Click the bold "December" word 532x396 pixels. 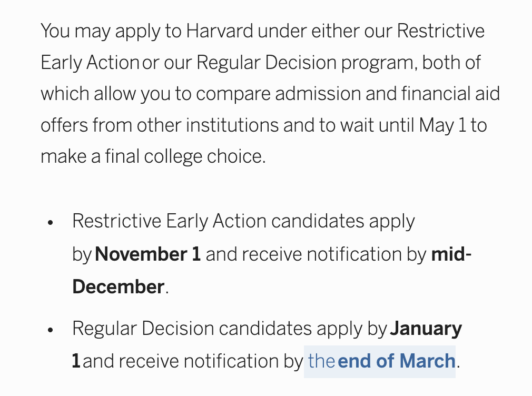tap(119, 287)
